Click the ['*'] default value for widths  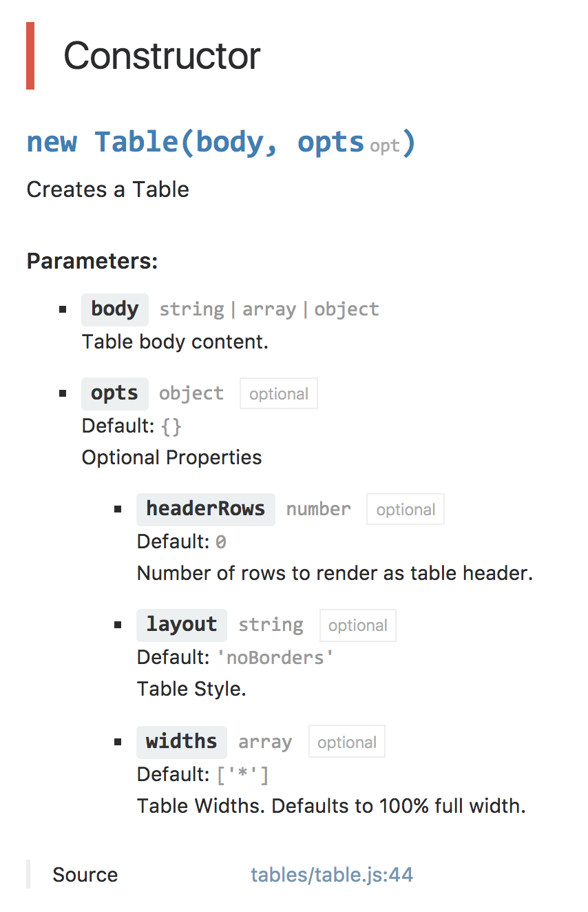(x=242, y=775)
